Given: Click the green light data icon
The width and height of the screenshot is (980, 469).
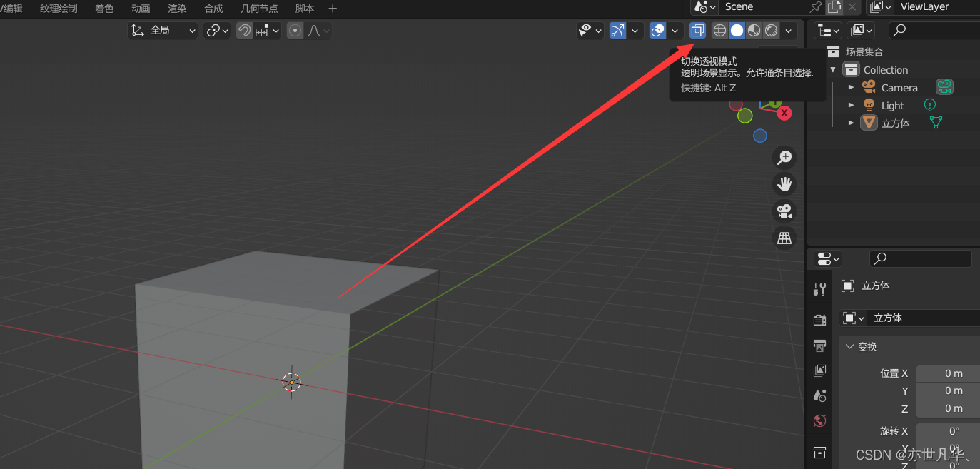Looking at the screenshot, I should 930,104.
